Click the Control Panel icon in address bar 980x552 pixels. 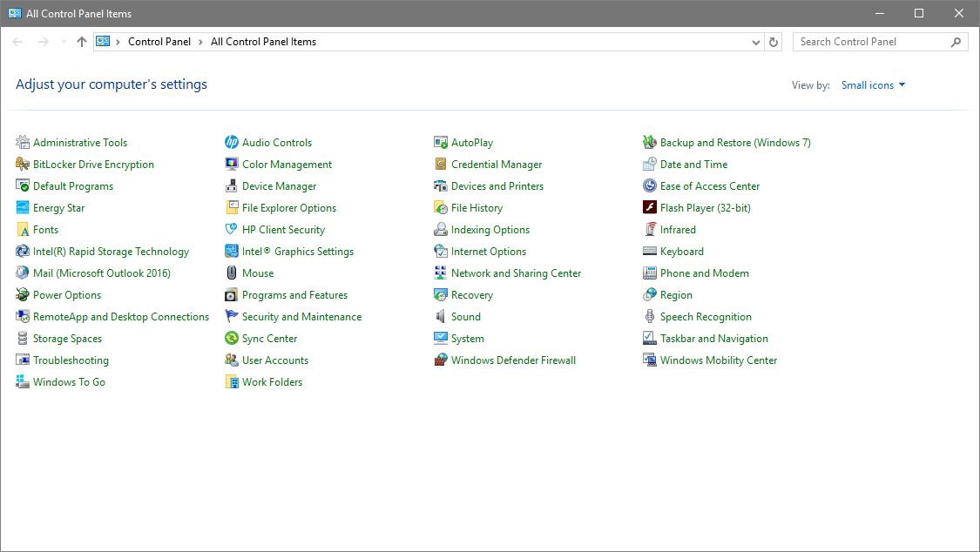[x=103, y=41]
